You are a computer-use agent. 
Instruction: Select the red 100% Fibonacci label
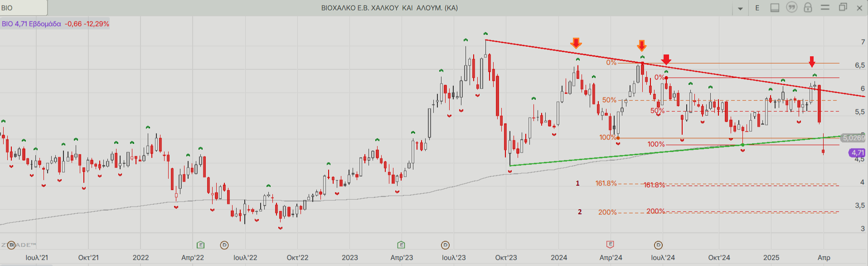tap(656, 144)
